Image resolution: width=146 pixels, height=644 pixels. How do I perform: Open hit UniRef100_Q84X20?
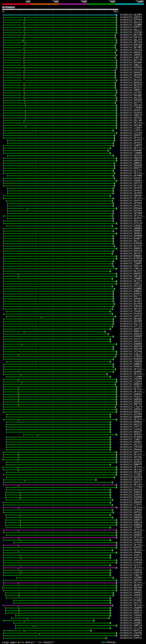point(131,434)
